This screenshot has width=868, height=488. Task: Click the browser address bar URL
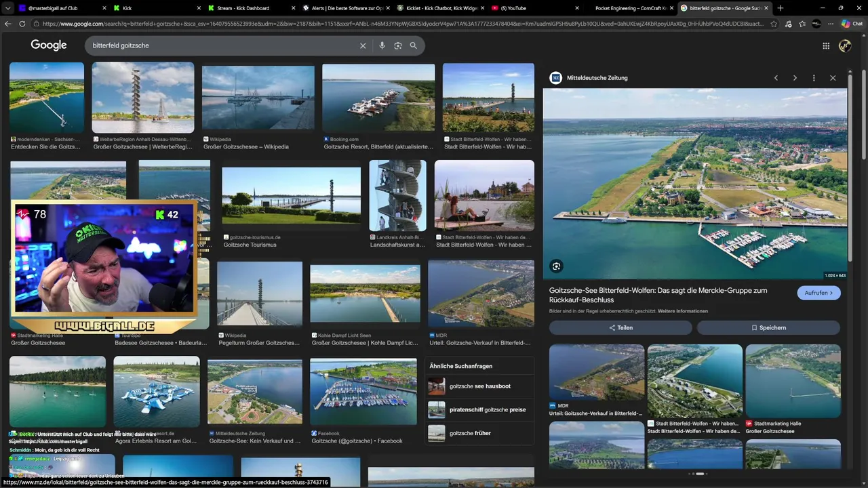coord(403,23)
